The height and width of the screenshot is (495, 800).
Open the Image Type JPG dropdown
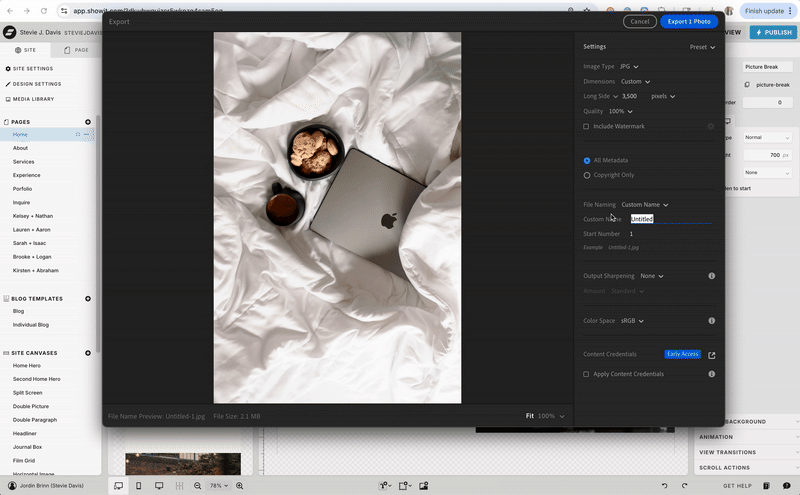point(629,66)
